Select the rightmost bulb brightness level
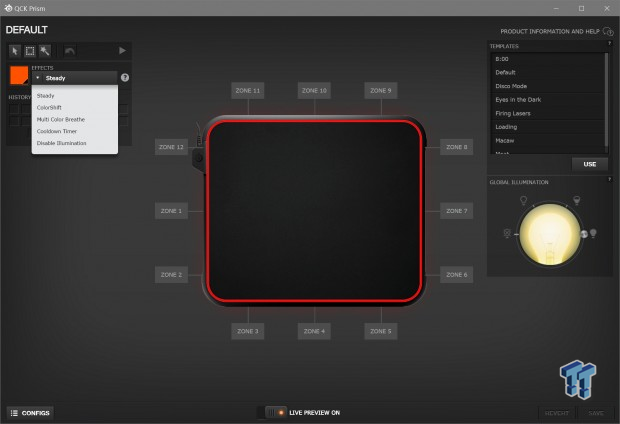Image resolution: width=620 pixels, height=424 pixels. click(x=593, y=233)
